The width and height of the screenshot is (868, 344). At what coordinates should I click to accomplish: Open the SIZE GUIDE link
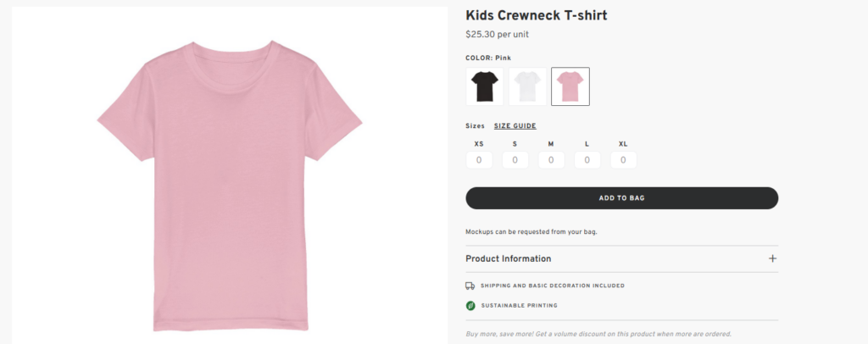pyautogui.click(x=515, y=126)
